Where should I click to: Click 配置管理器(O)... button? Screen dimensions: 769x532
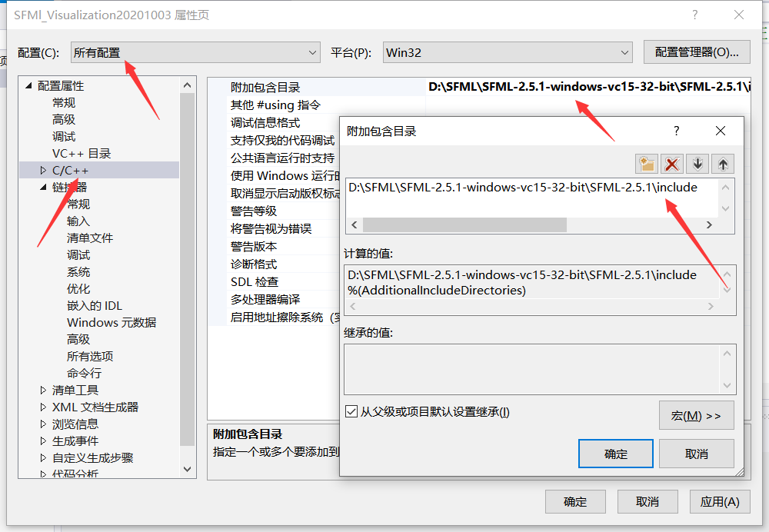pos(697,52)
